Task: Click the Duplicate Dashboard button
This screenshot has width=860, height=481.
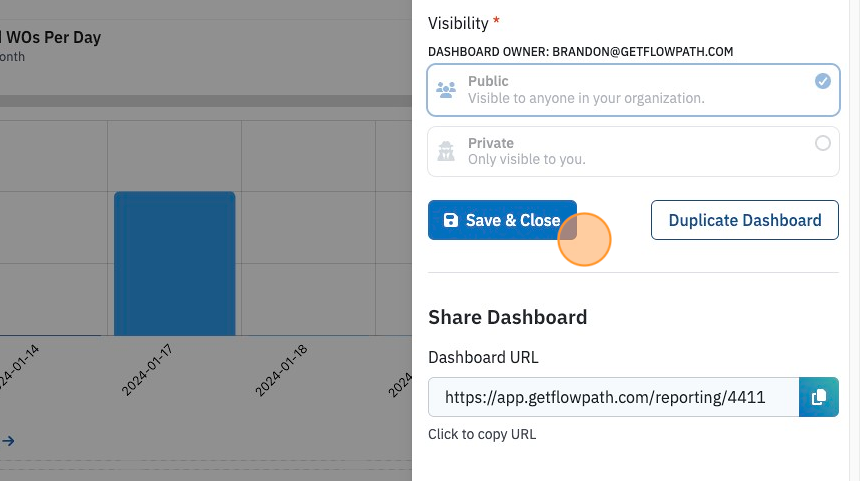Action: [744, 220]
